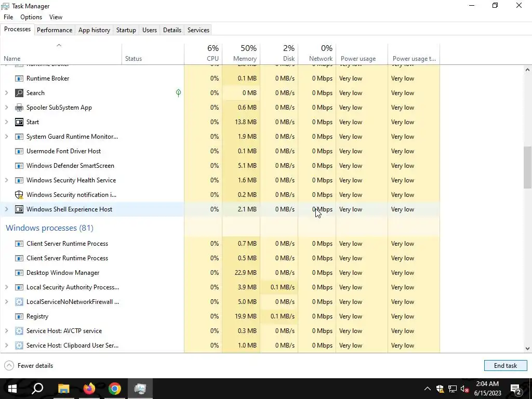The image size is (532, 399).
Task: Switch to the Startup tab
Action: pos(126,30)
